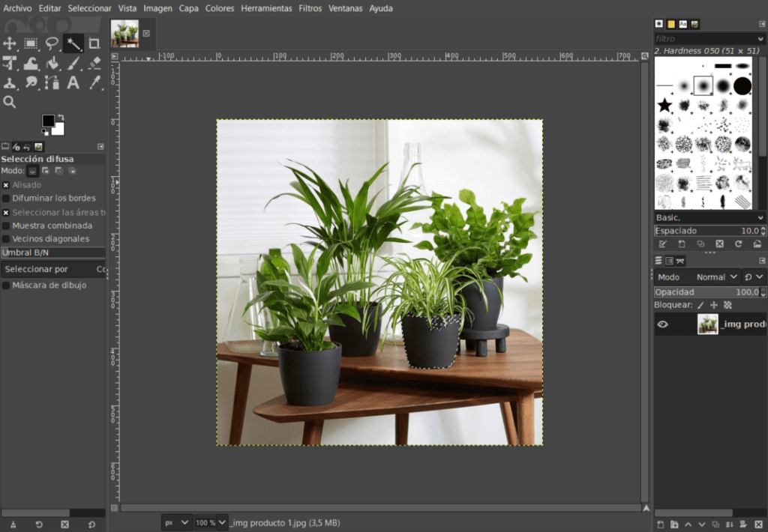This screenshot has height=532, width=768.
Task: Lock alpha channel of the layer
Action: point(727,305)
